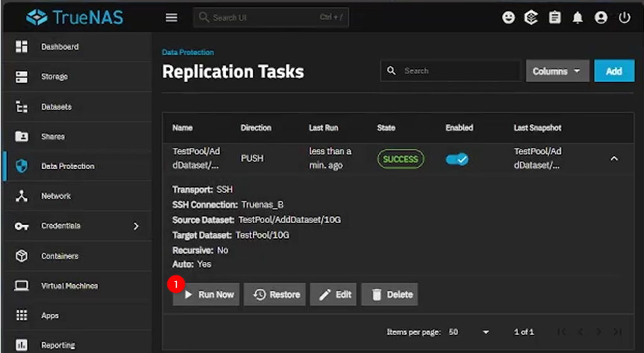
Task: Open the alerts bell icon
Action: point(577,18)
